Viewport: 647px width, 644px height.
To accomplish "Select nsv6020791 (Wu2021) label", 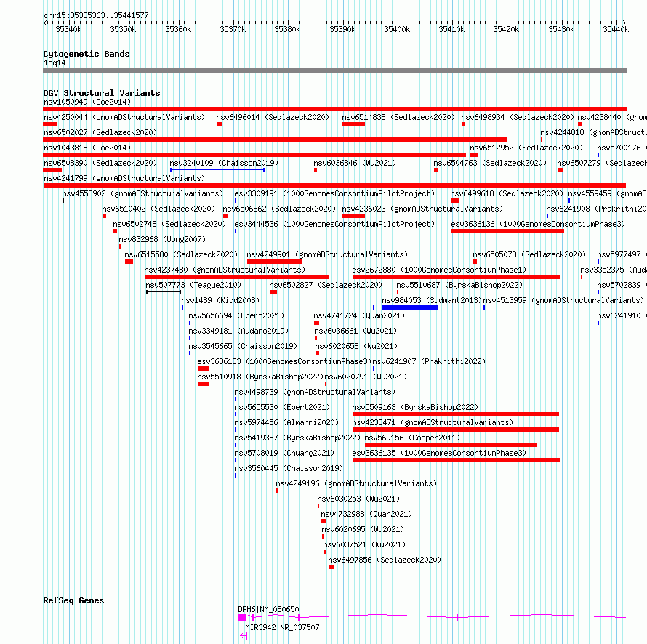I will [x=366, y=377].
